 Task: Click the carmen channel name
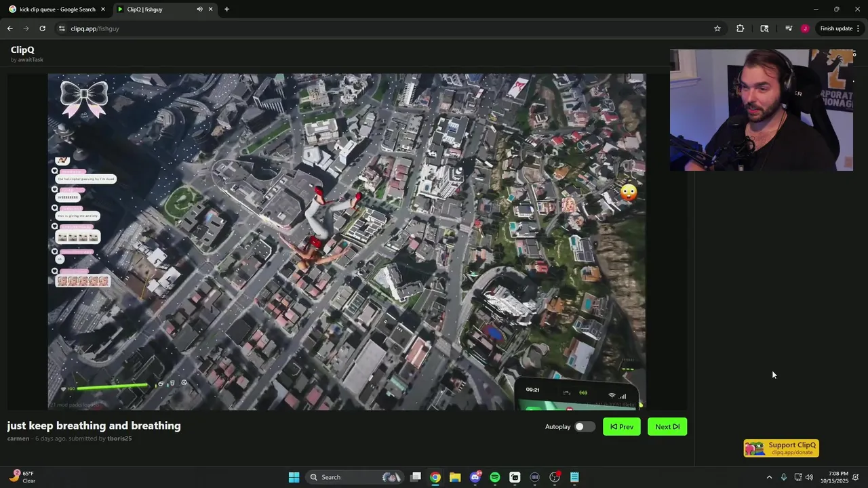click(18, 439)
